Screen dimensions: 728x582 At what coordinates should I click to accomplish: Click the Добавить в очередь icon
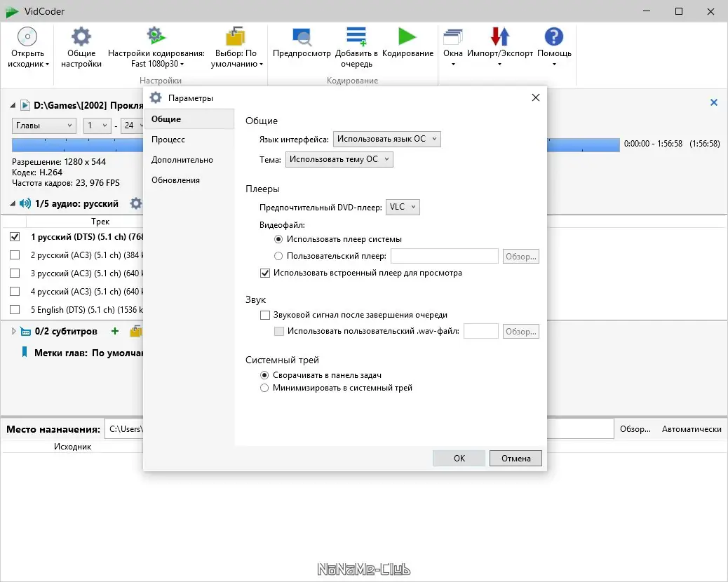(356, 36)
